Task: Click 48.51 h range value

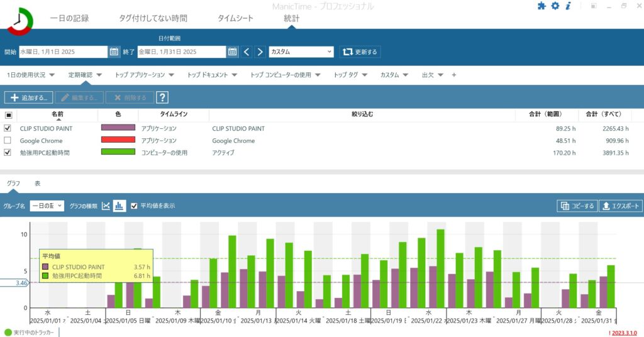Action: pos(565,141)
